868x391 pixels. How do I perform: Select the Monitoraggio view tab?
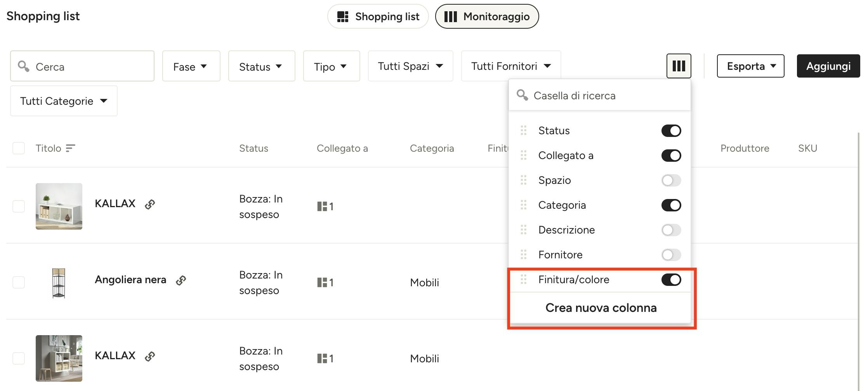pos(487,16)
